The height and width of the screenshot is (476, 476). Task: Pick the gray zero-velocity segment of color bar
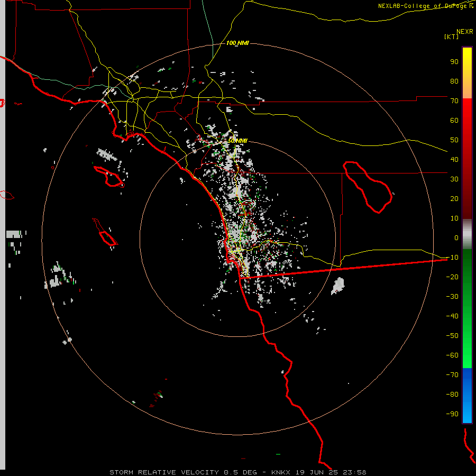click(x=467, y=234)
